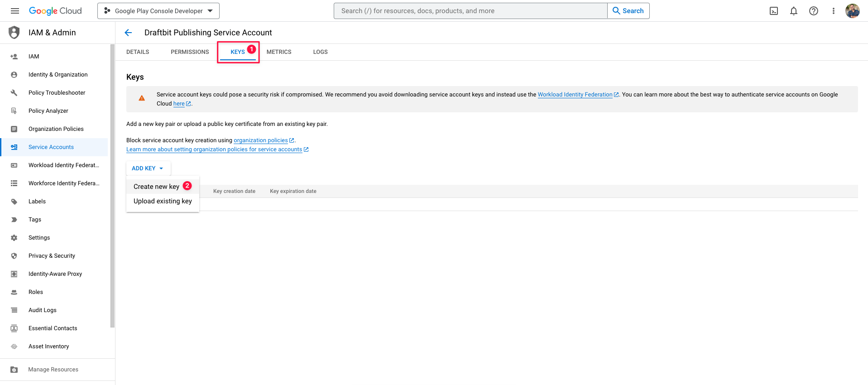Switch to the PERMISSIONS tab
The image size is (868, 385).
pyautogui.click(x=190, y=52)
